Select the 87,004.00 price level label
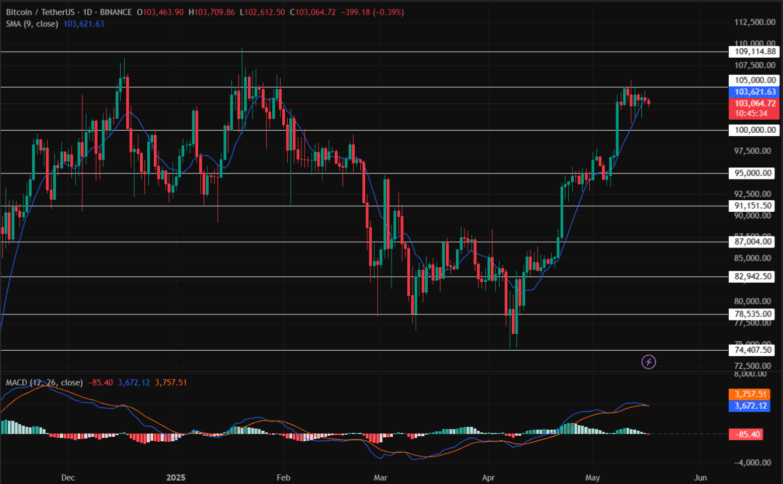This screenshot has width=783, height=484. (752, 242)
